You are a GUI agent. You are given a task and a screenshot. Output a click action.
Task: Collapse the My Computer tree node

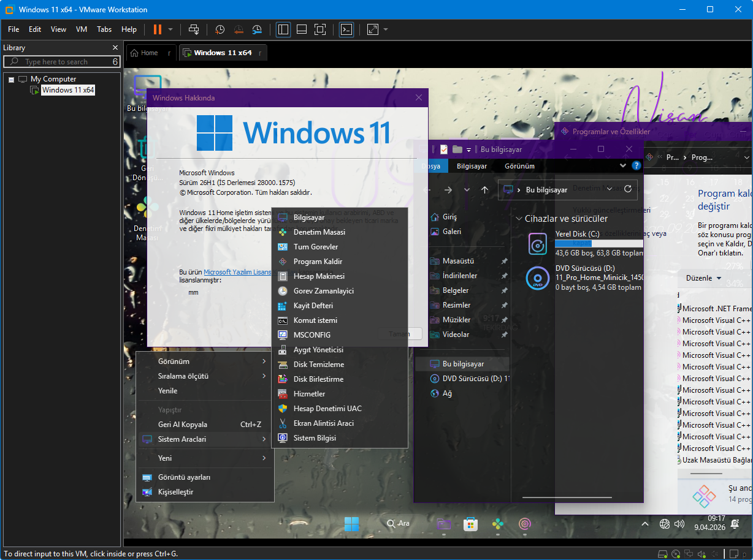(x=11, y=80)
